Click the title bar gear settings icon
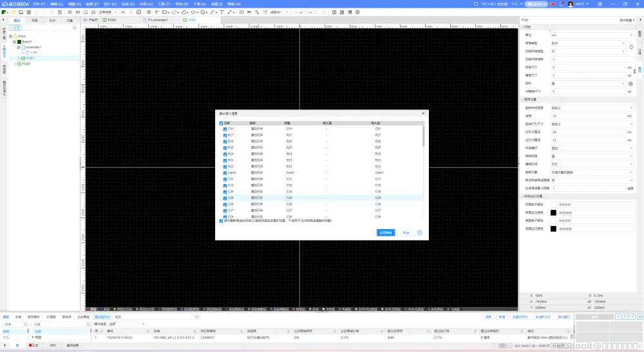 pyautogui.click(x=600, y=4)
